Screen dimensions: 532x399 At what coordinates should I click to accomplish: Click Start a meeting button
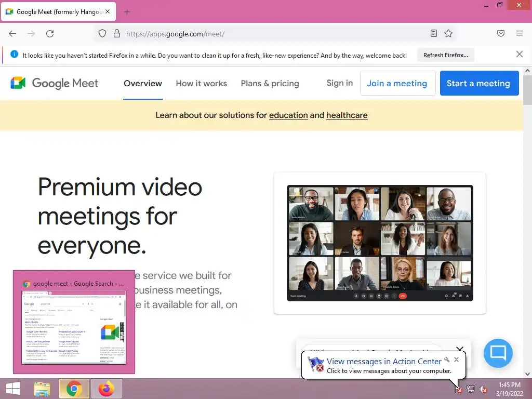coord(479,83)
